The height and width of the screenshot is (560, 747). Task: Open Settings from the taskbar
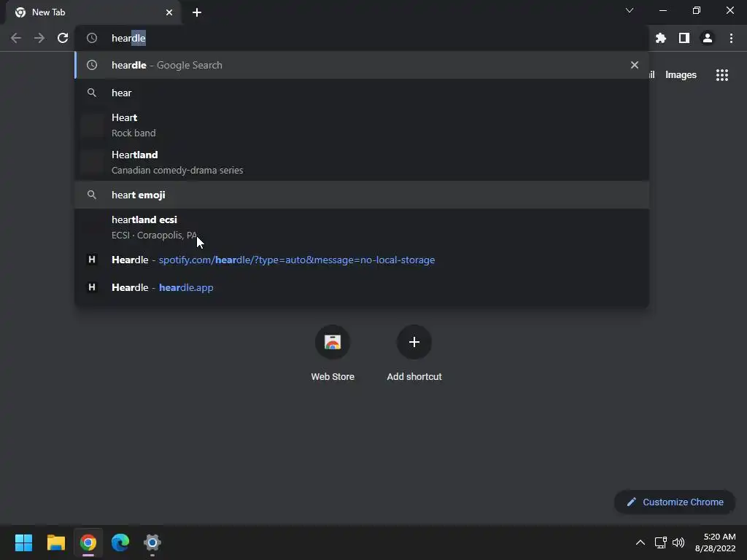(152, 542)
